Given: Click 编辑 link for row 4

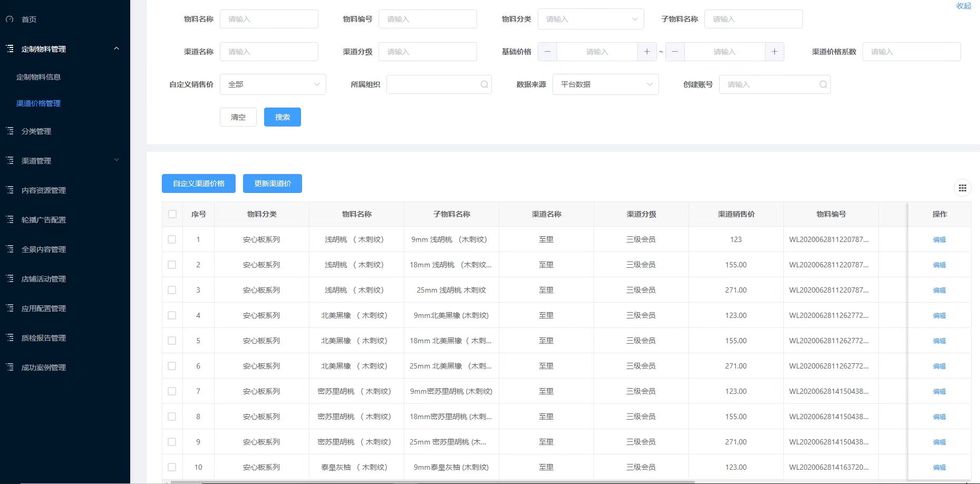Looking at the screenshot, I should pyautogui.click(x=939, y=315).
